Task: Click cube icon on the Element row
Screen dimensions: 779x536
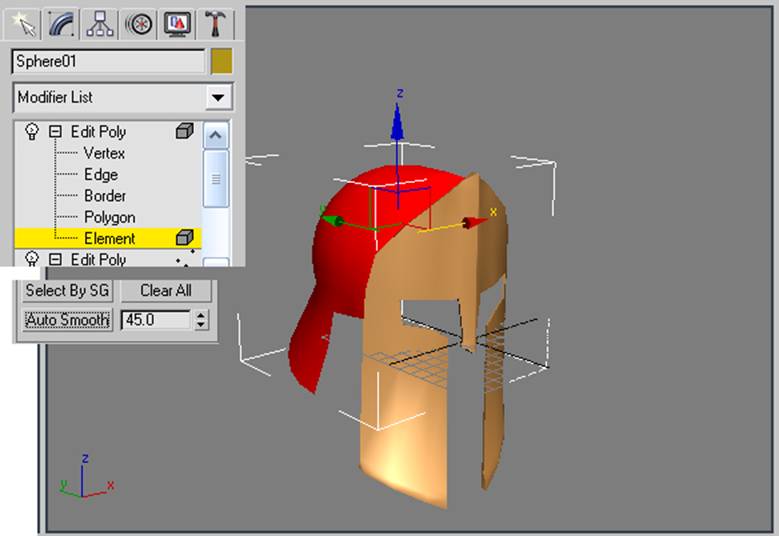Action: click(184, 238)
